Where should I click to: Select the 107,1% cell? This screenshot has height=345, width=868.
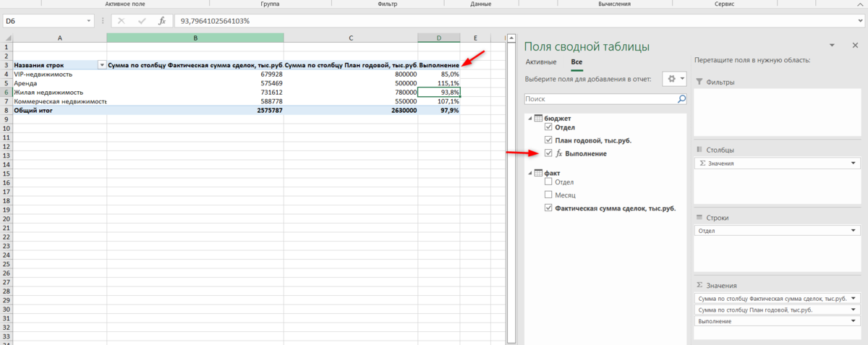439,101
